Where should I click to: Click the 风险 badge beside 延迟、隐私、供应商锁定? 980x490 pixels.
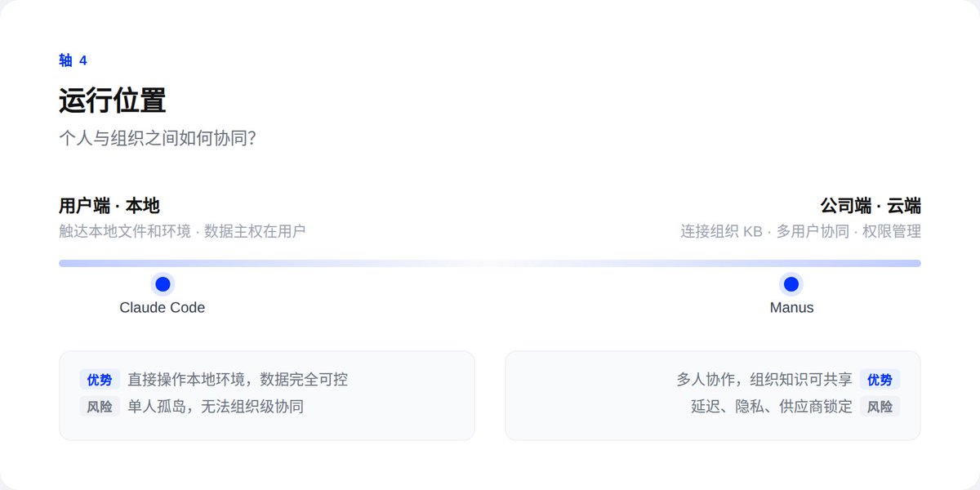(880, 406)
